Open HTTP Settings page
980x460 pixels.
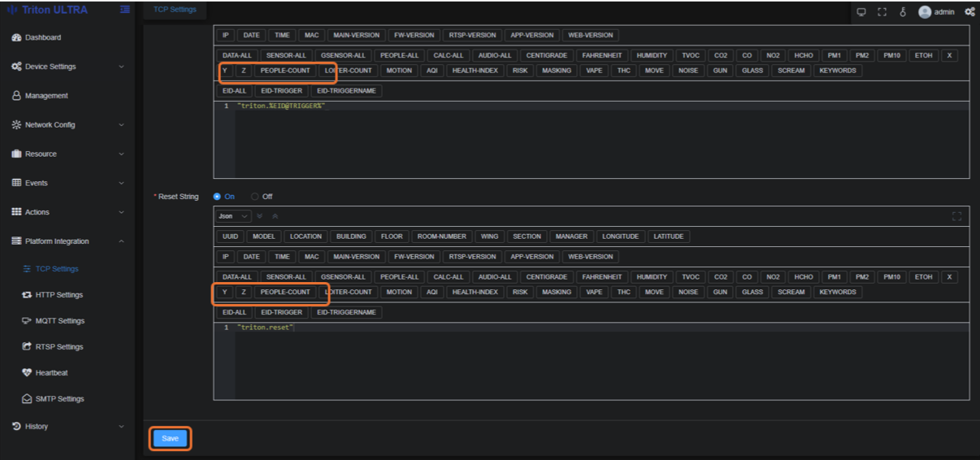[59, 295]
